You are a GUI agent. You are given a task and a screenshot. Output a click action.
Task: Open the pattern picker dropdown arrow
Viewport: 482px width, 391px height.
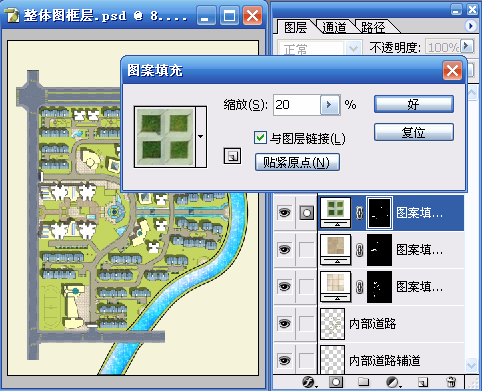pyautogui.click(x=201, y=137)
